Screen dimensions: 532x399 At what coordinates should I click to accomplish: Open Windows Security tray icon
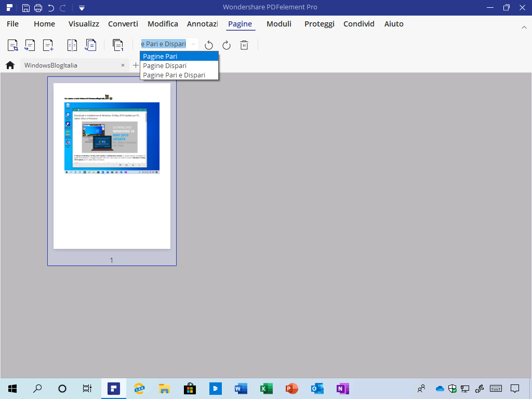pos(453,389)
